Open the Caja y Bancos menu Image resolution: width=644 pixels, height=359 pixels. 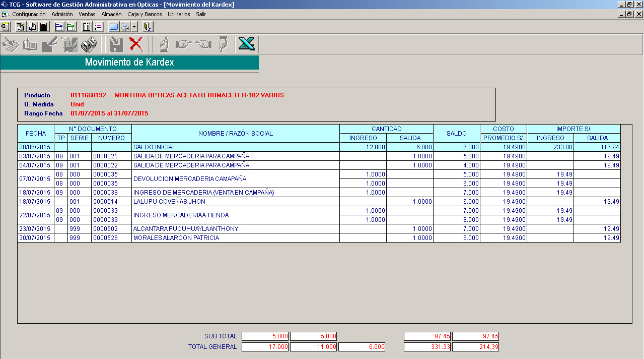point(145,14)
